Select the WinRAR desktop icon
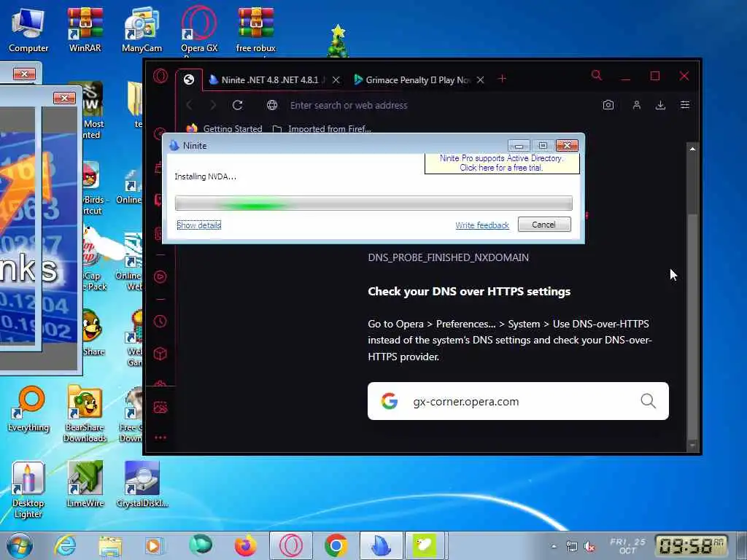 85,30
